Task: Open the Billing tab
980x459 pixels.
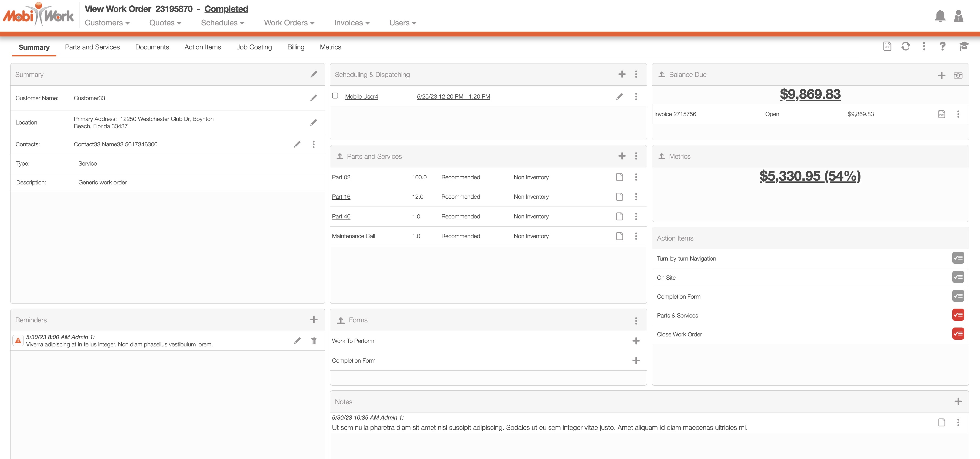Action: coord(296,47)
